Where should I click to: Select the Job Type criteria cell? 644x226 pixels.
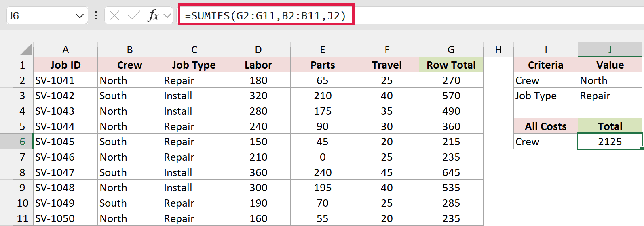click(546, 96)
